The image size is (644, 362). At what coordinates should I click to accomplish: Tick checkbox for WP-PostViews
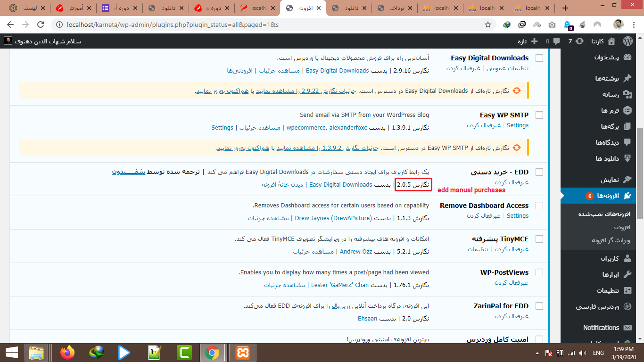point(539,272)
